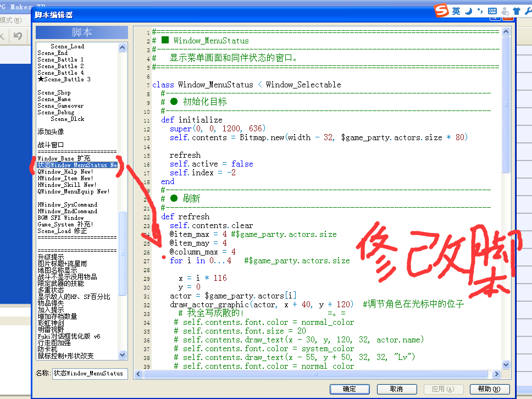Select Scene_Debug script

(56, 112)
